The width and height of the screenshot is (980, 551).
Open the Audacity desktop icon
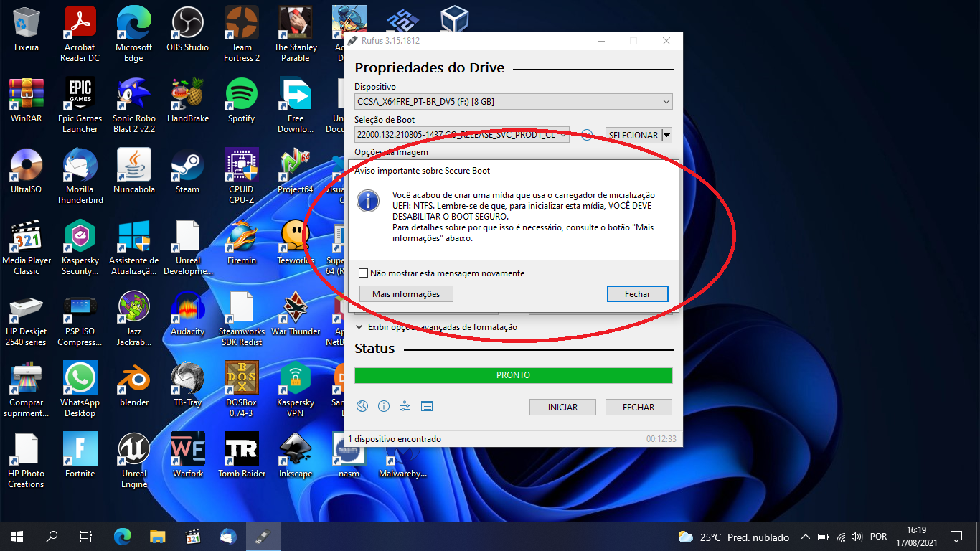187,314
